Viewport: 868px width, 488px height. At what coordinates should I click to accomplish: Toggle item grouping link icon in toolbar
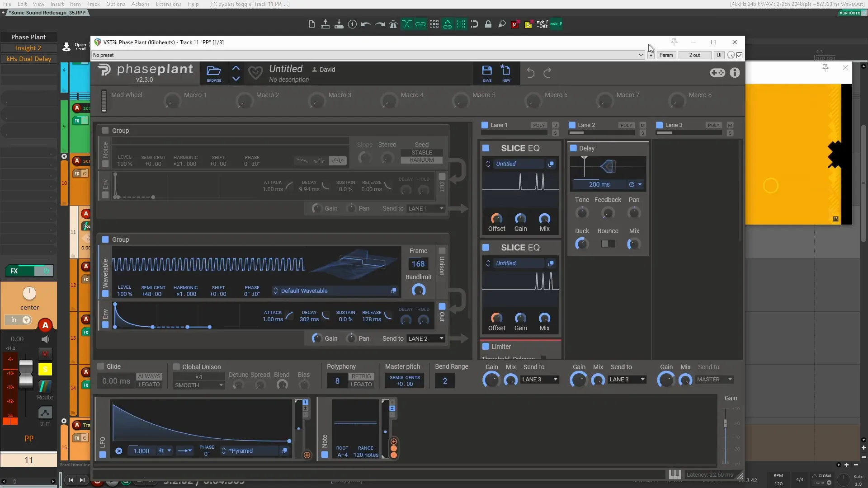tap(420, 24)
